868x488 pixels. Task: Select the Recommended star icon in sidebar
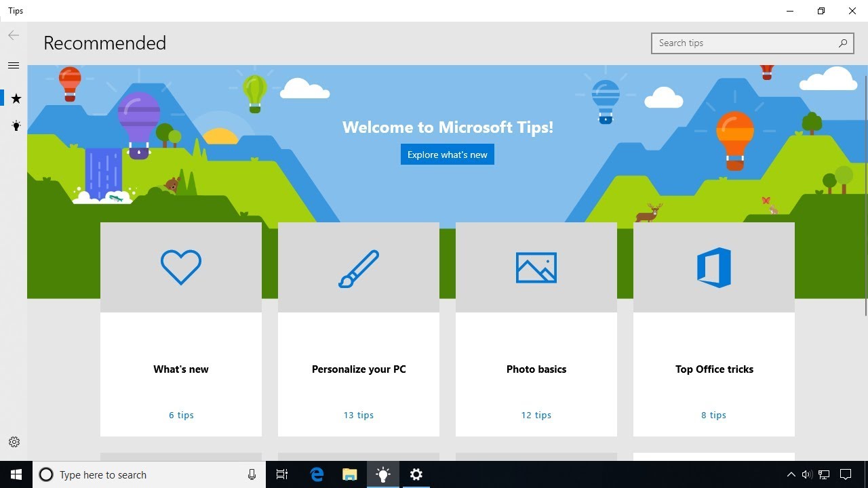(16, 99)
